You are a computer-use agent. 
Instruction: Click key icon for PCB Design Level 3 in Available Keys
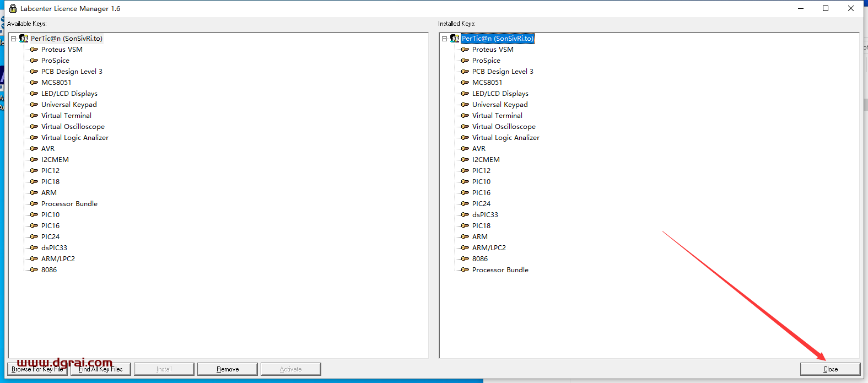[34, 72]
